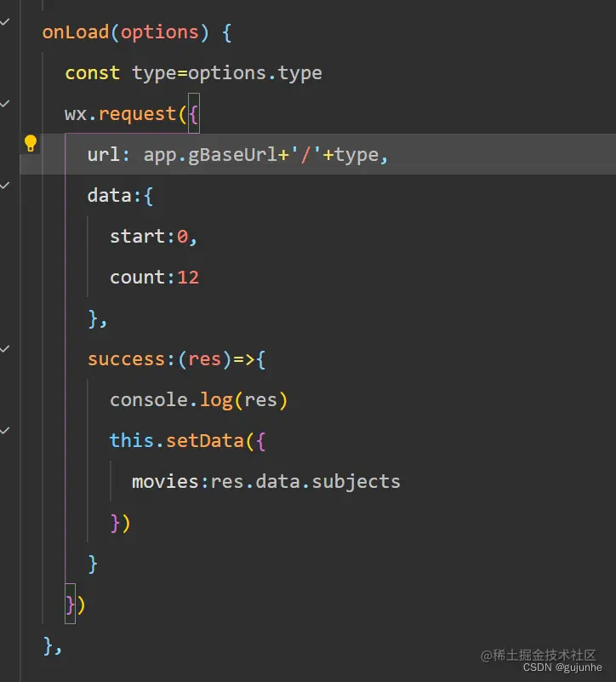The image size is (616, 682).
Task: Collapse the wx.request fold arrow in gutter
Action: pos(5,104)
